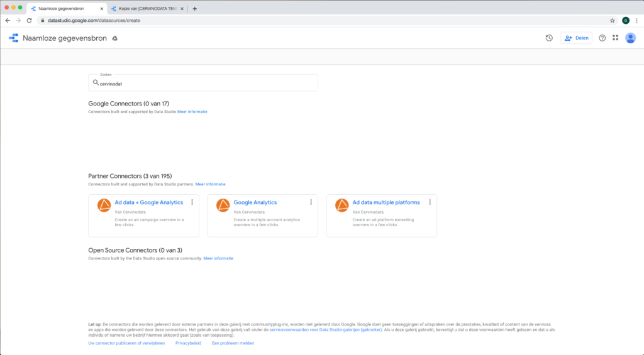Image resolution: width=644 pixels, height=355 pixels.
Task: Click the Cervinodata logo on Ad data + Google Analytics
Action: 104,205
